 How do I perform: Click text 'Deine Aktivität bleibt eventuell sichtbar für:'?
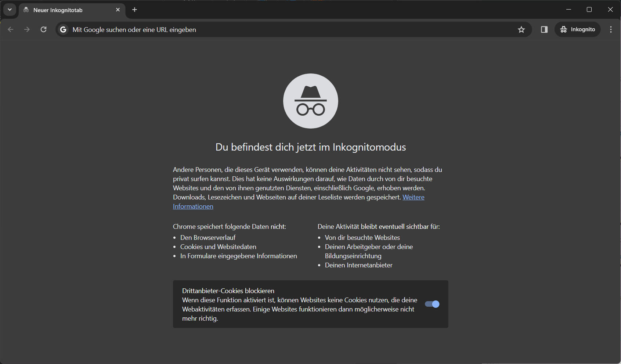tap(379, 227)
